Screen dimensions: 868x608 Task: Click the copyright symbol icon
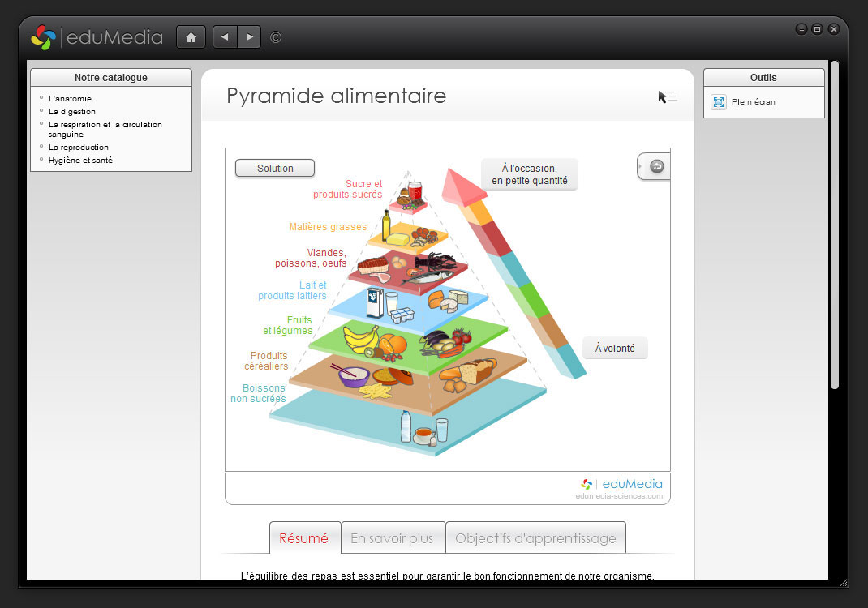[276, 37]
